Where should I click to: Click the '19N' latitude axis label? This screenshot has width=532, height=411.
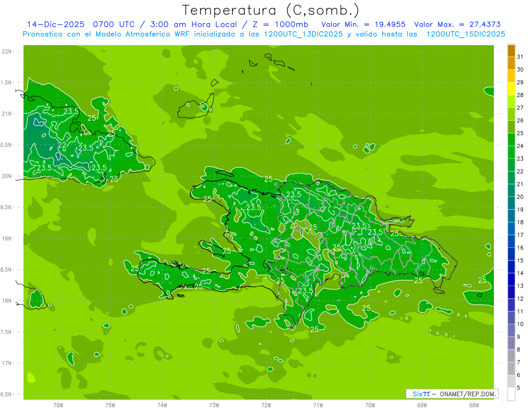tap(8, 239)
